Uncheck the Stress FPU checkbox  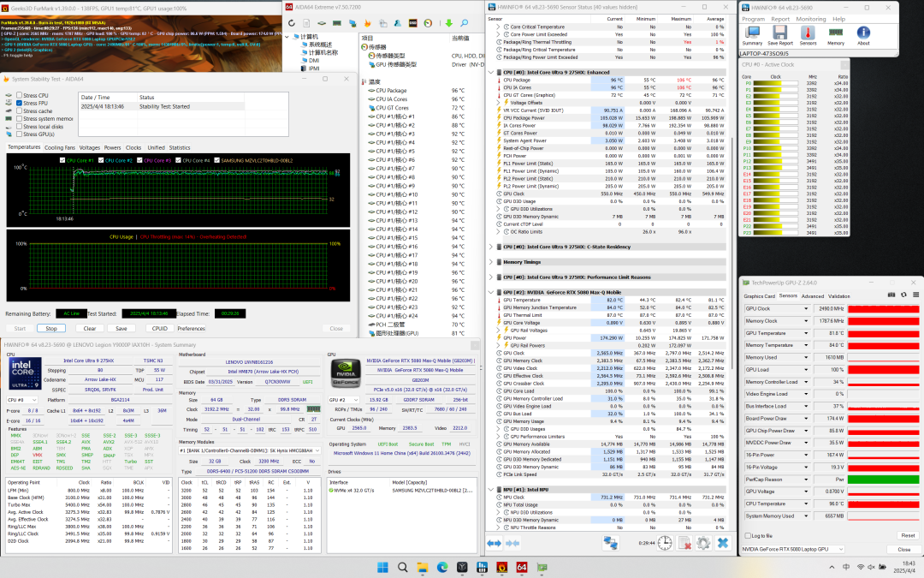tap(20, 103)
